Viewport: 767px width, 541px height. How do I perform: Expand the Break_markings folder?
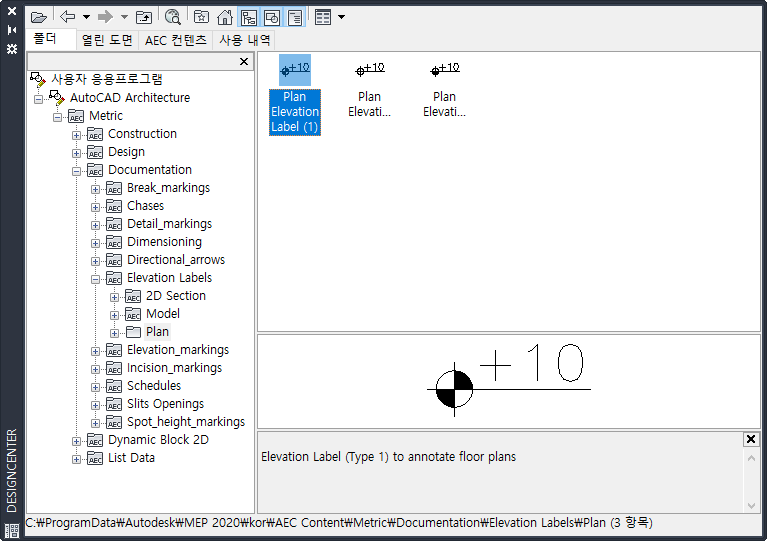click(x=95, y=190)
